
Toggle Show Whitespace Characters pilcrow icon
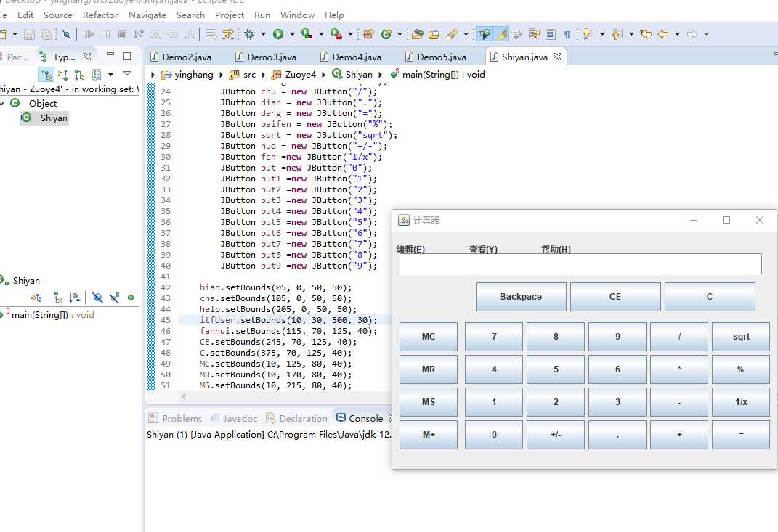(x=567, y=34)
